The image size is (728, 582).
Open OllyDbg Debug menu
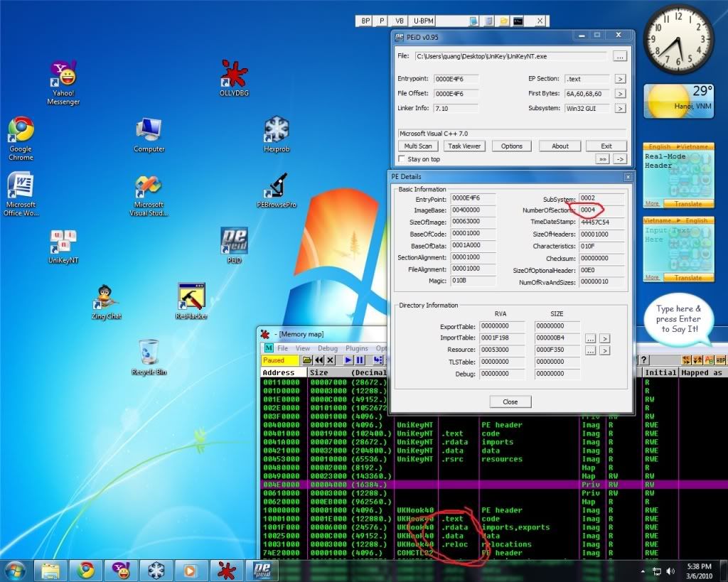click(x=328, y=348)
